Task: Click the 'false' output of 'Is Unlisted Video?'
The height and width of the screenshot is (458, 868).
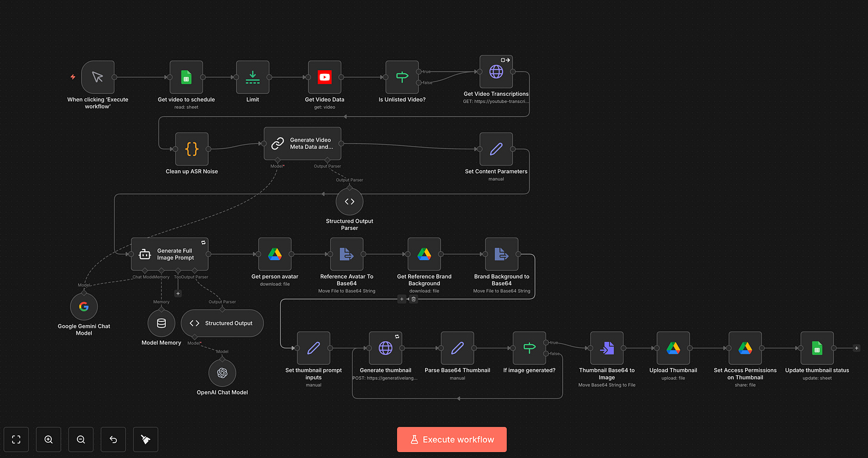Action: 420,83
